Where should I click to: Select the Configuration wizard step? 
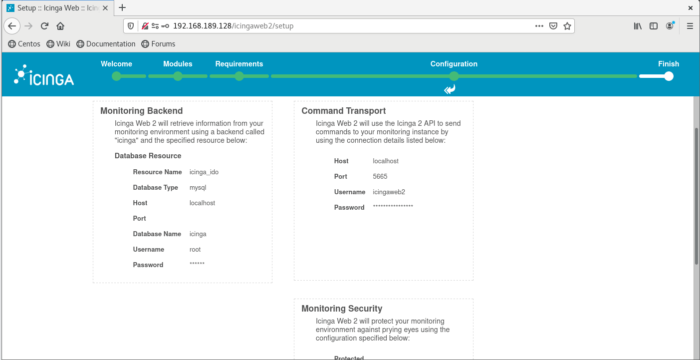(x=454, y=64)
